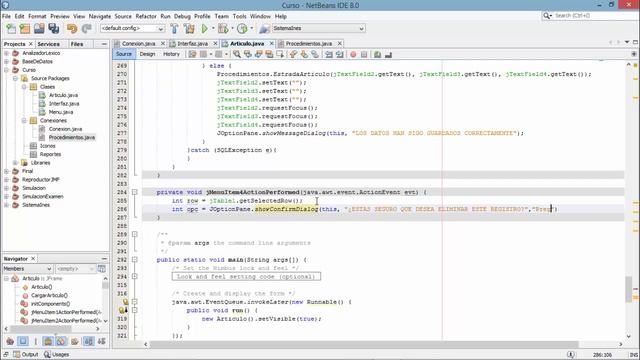Run the project with the green play icon
640x360 pixels.
coord(204,29)
